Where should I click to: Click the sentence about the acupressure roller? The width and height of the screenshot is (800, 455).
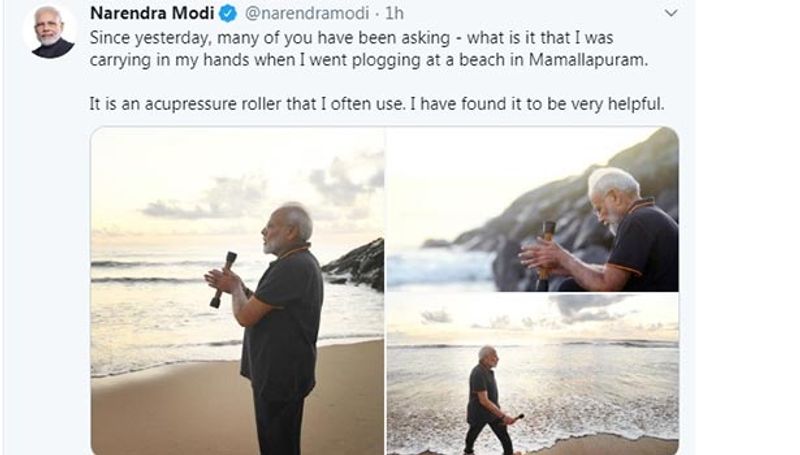click(377, 104)
